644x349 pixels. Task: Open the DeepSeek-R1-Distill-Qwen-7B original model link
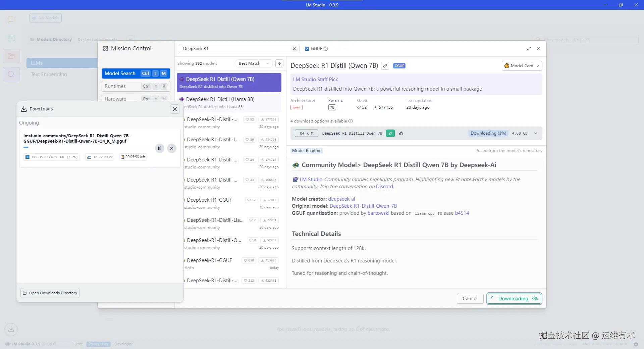(x=363, y=206)
